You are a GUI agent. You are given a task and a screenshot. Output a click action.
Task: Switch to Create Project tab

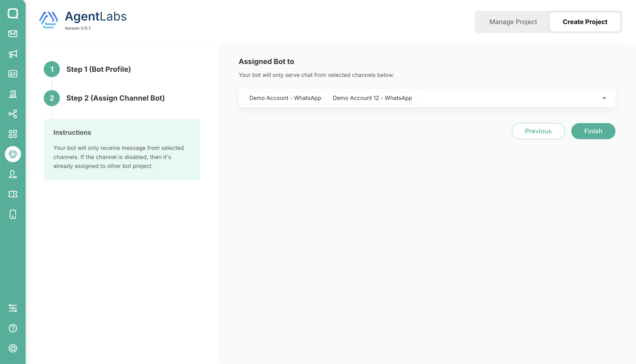(x=585, y=22)
